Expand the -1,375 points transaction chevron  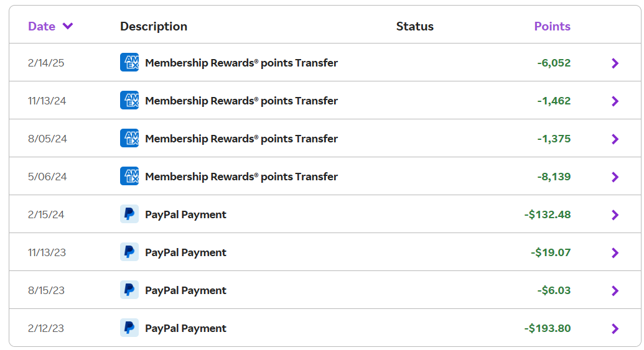click(615, 139)
